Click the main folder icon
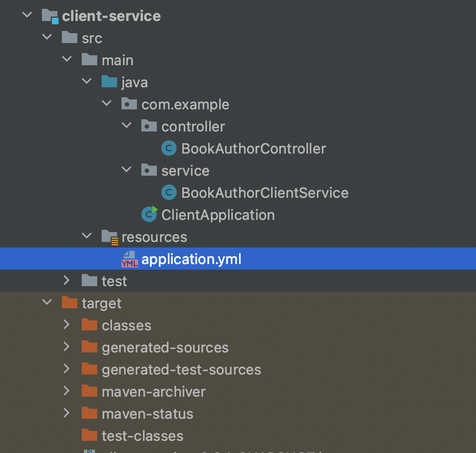 click(x=89, y=60)
